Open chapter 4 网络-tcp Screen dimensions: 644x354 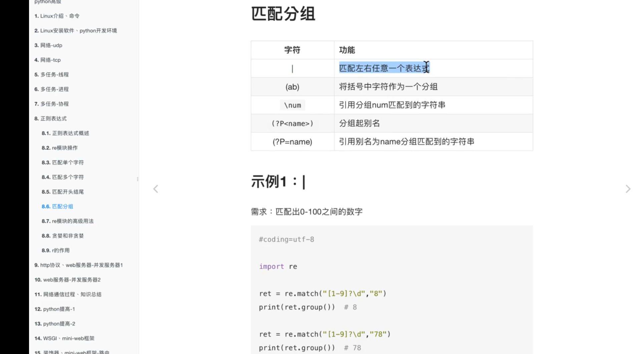(x=48, y=60)
